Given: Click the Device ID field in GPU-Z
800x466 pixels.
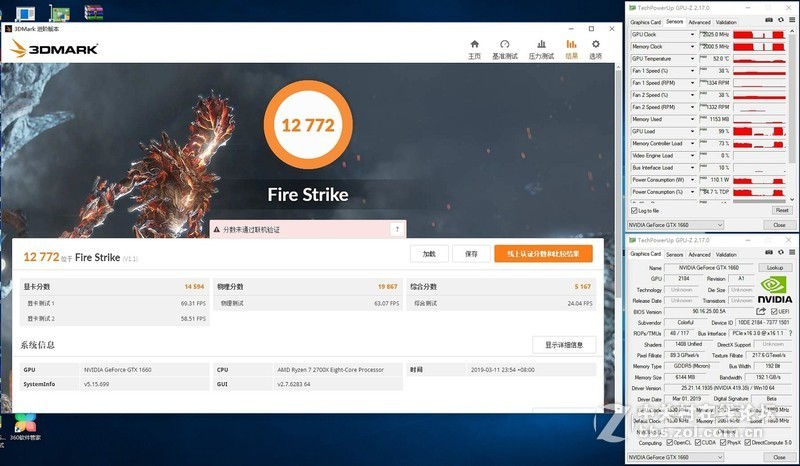Looking at the screenshot, I should point(763,323).
